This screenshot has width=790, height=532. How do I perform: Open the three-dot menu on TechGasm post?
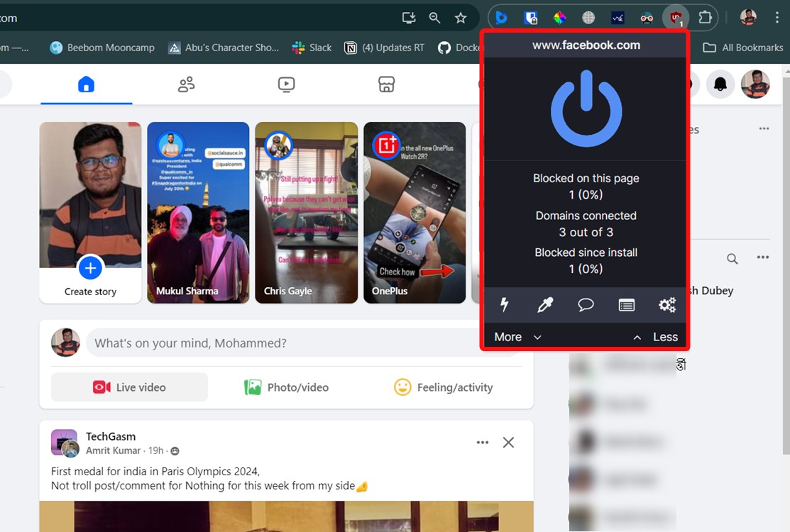(x=483, y=443)
